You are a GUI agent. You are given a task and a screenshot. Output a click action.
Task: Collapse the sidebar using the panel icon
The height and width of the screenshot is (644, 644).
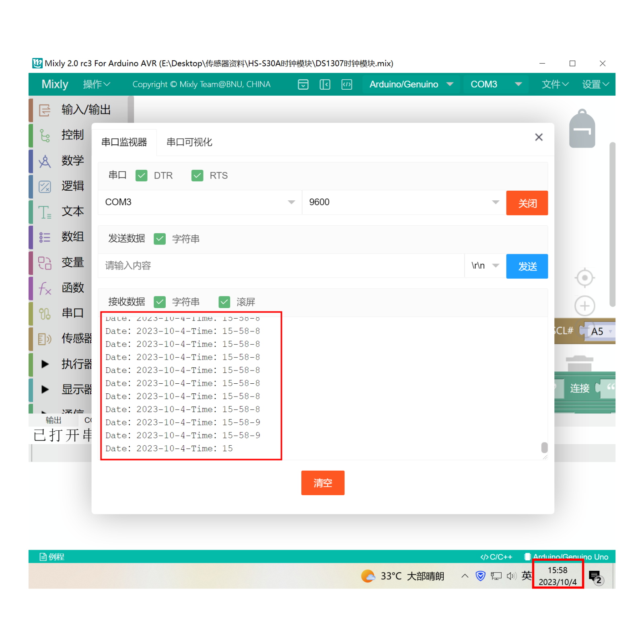tap(325, 84)
